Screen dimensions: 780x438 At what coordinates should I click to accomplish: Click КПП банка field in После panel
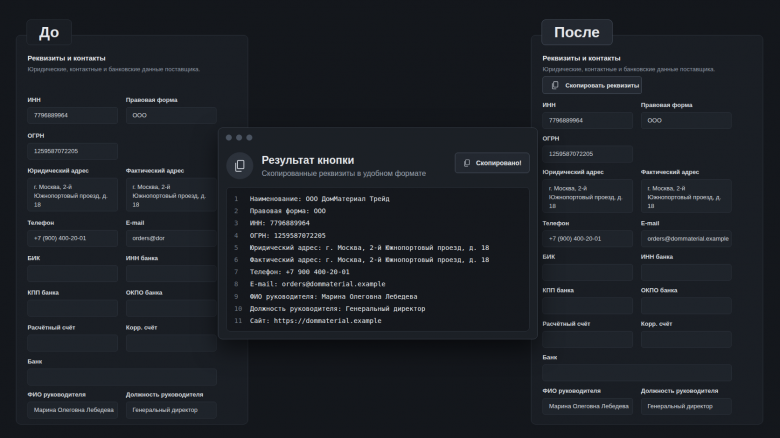click(x=587, y=306)
